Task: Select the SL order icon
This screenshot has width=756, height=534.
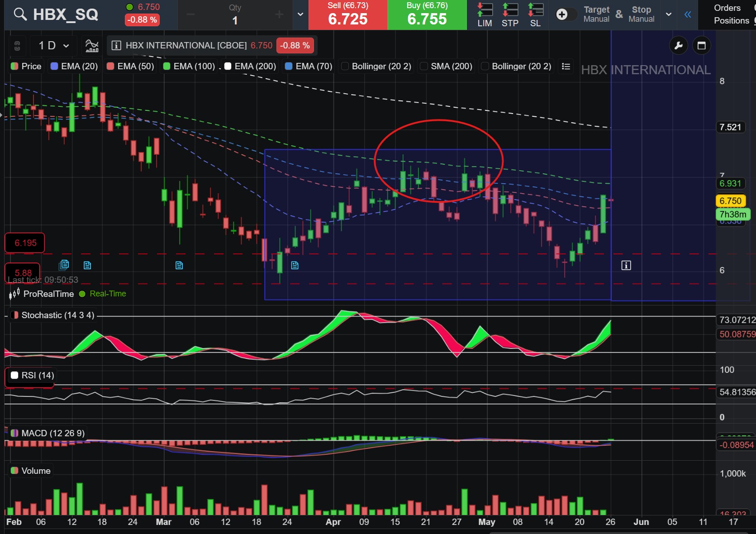Action: 535,15
